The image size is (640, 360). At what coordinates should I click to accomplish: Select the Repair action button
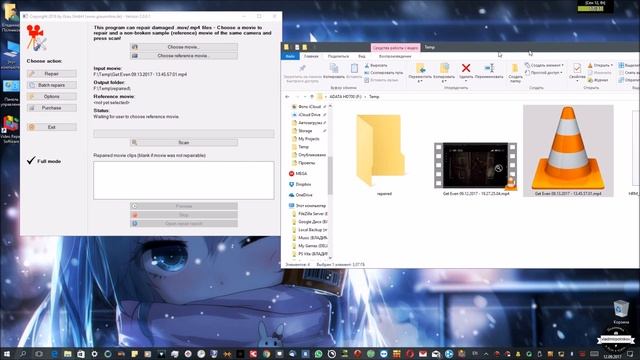coord(51,73)
